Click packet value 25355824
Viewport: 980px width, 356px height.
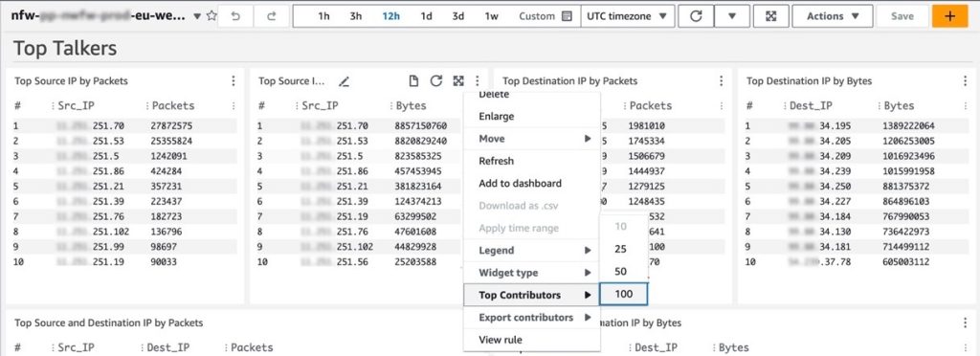point(171,141)
